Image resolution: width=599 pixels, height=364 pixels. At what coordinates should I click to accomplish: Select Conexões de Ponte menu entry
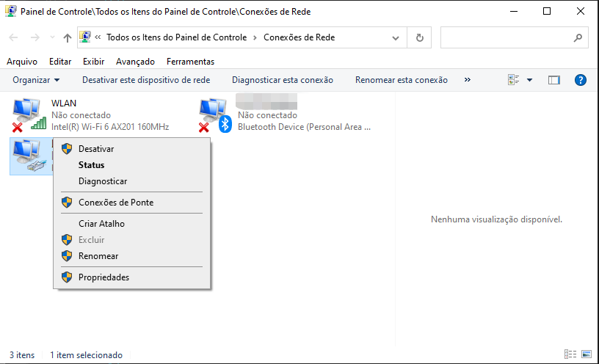[x=132, y=203]
